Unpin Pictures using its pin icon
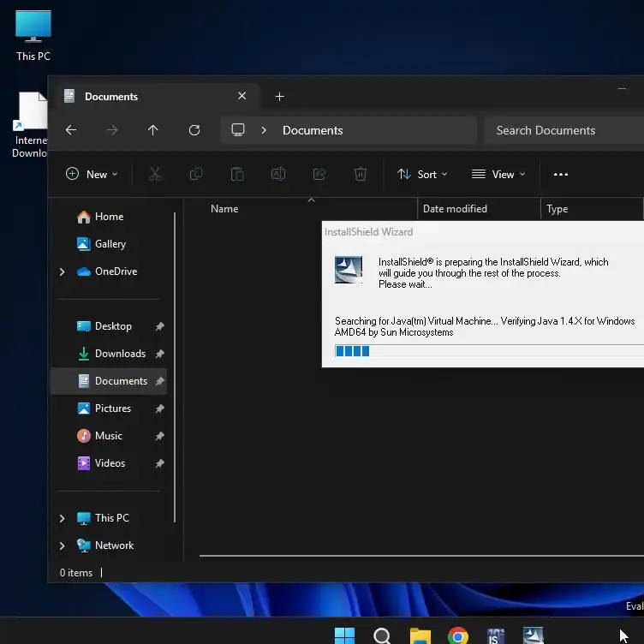This screenshot has width=644, height=644. click(x=159, y=408)
